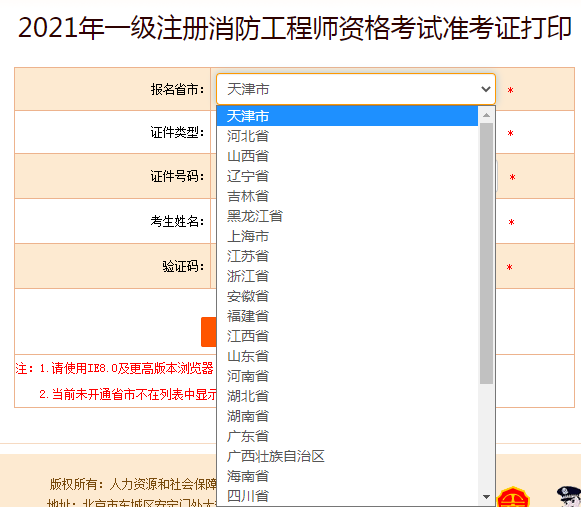The image size is (581, 507).
Task: Click note 2 about 未开通省市
Action: [128, 394]
